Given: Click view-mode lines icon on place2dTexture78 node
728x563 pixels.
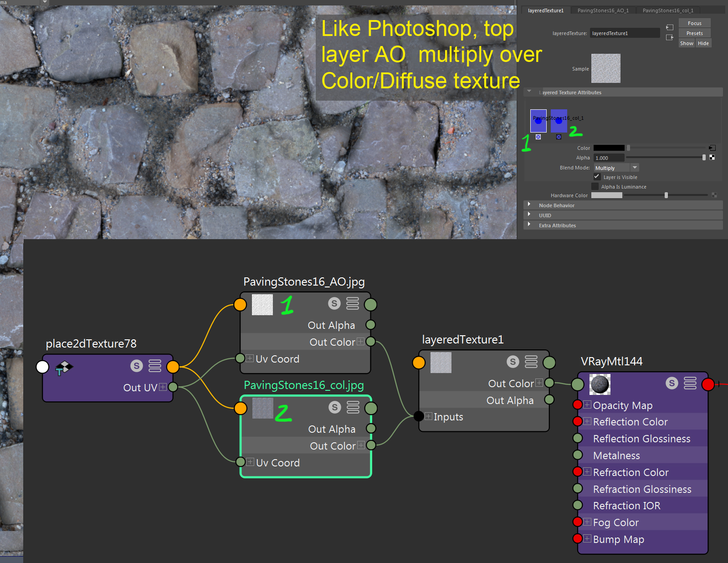Looking at the screenshot, I should click(155, 366).
